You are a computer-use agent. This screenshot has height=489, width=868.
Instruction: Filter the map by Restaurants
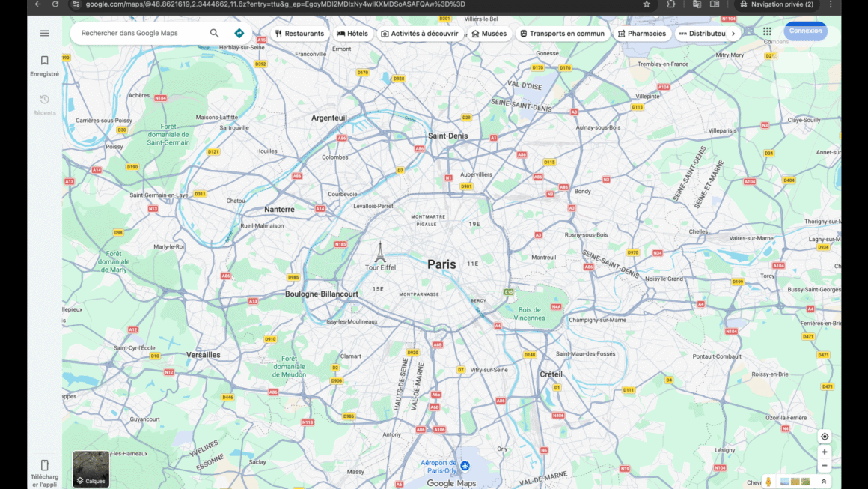pyautogui.click(x=299, y=34)
